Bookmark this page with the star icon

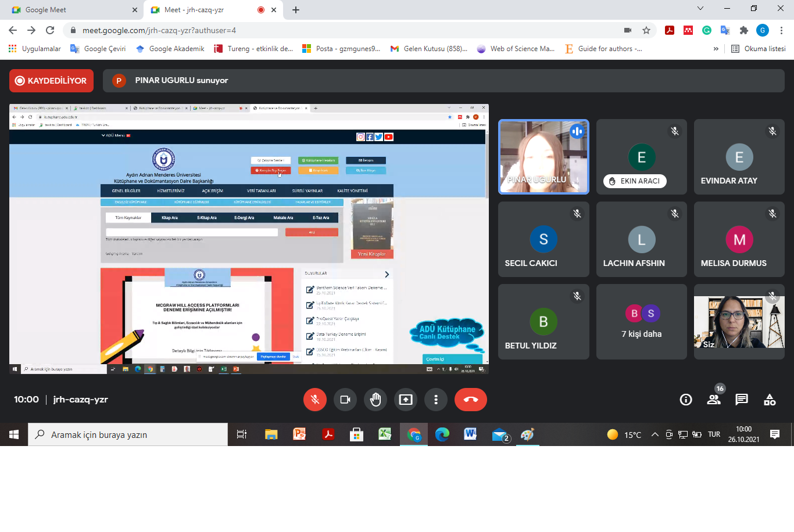click(x=646, y=30)
